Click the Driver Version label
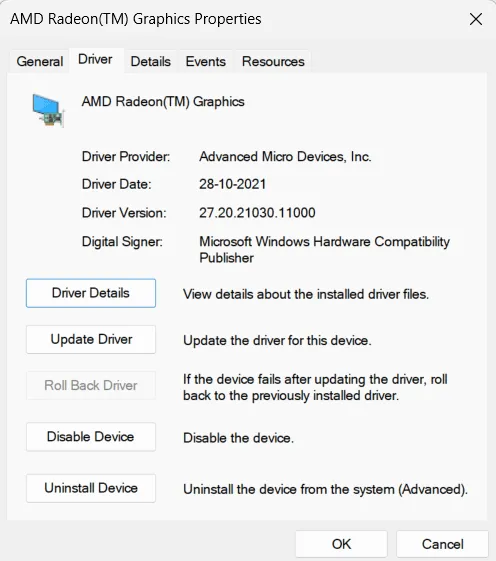This screenshot has height=561, width=496. coord(124,213)
